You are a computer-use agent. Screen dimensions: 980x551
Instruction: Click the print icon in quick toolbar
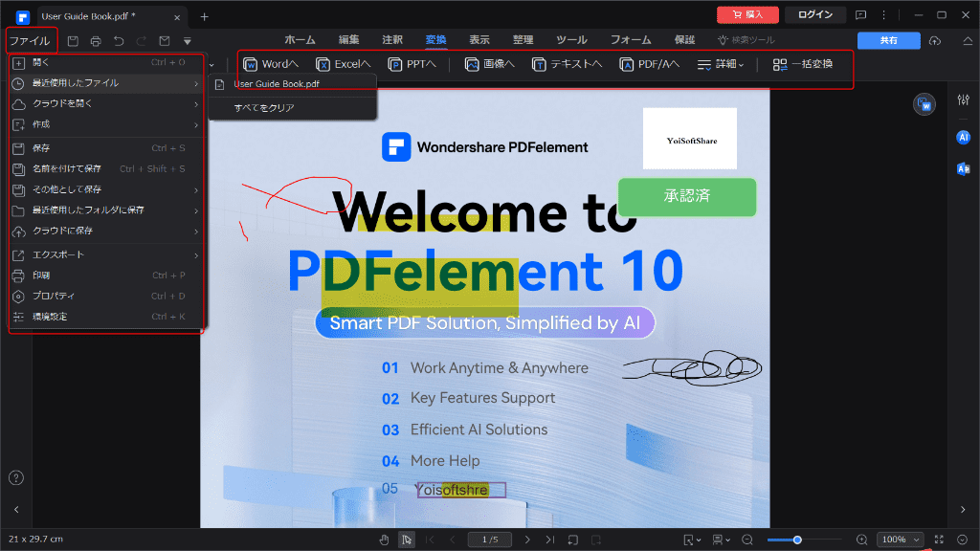click(96, 41)
